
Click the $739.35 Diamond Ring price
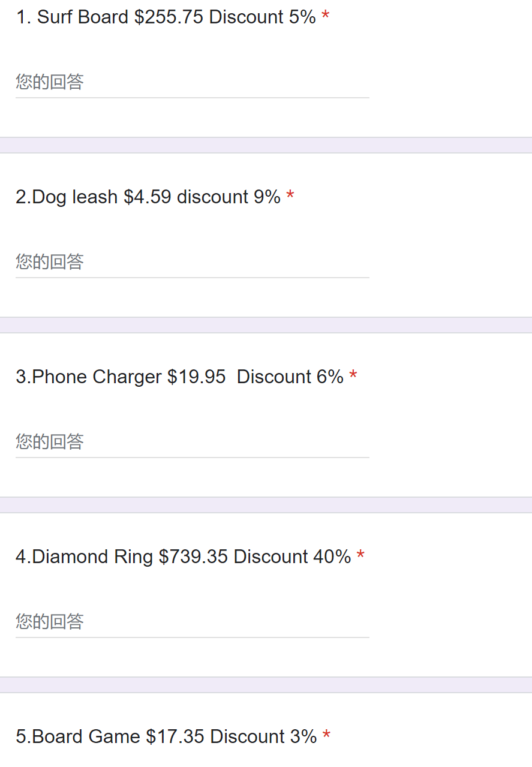pos(193,557)
